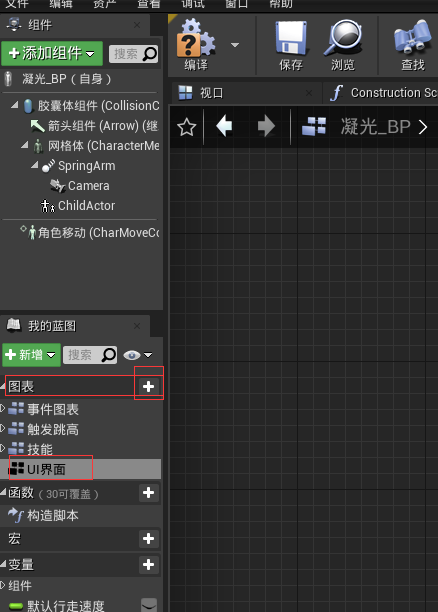Select the Camera component icon
The height and width of the screenshot is (612, 438).
click(58, 186)
